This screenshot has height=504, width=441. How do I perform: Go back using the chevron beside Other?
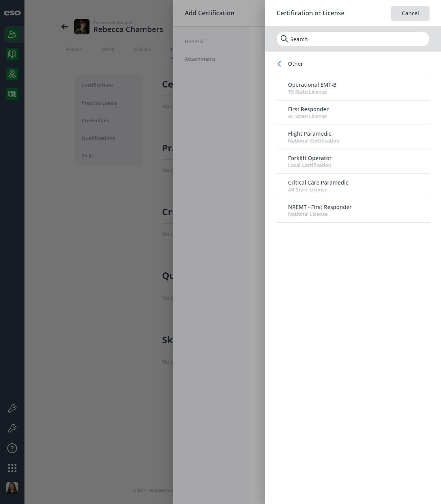click(279, 64)
